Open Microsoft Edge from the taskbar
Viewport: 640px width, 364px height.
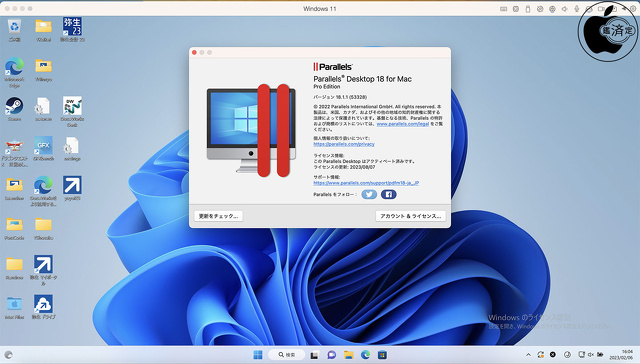365,355
